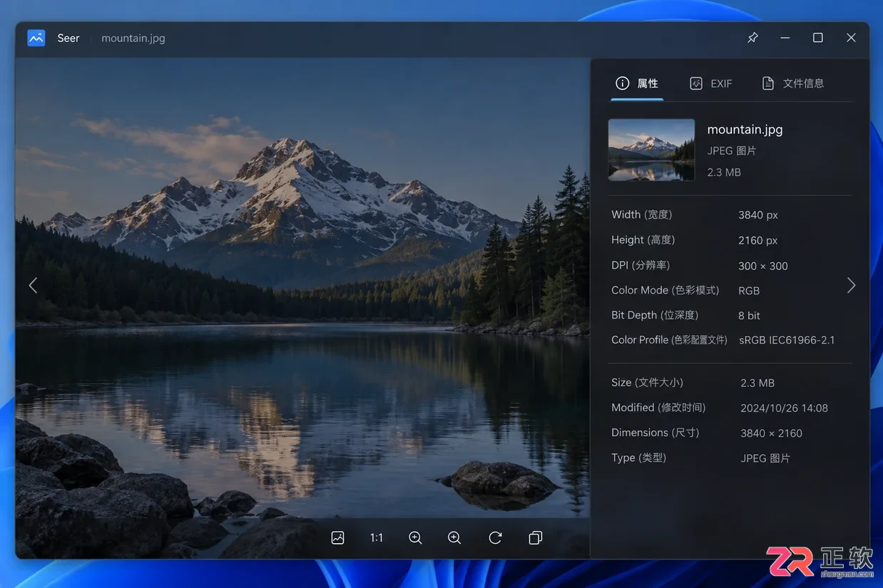Rotate the image clockwise
The width and height of the screenshot is (883, 588).
tap(495, 538)
